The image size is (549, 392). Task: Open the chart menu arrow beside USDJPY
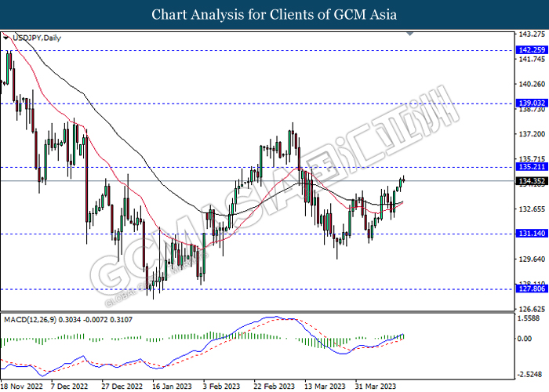pyautogui.click(x=5, y=38)
